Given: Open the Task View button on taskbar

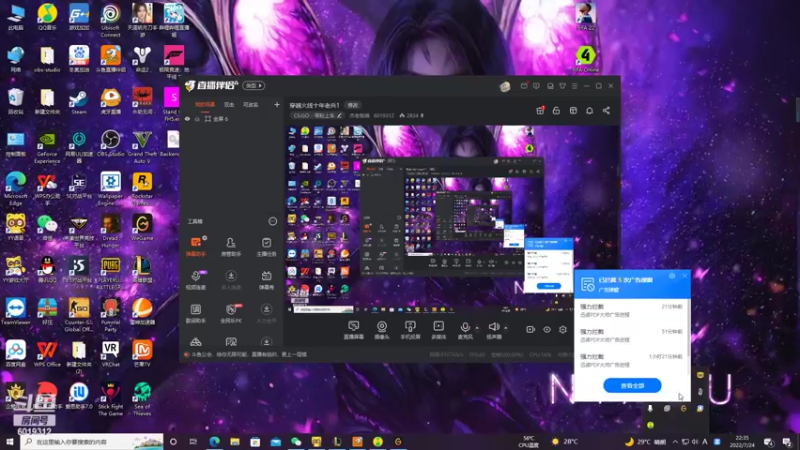Looking at the screenshot, I should coord(193,441).
